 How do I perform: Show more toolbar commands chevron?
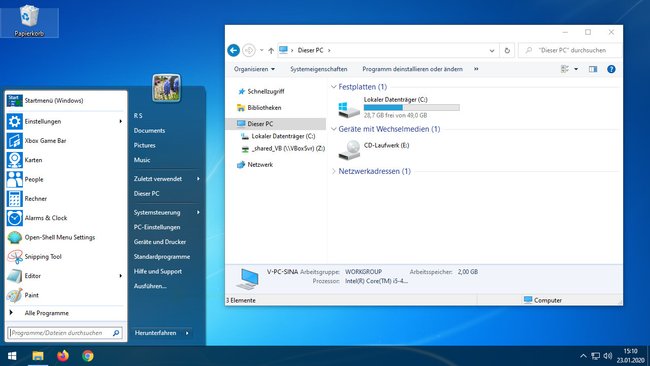point(476,69)
